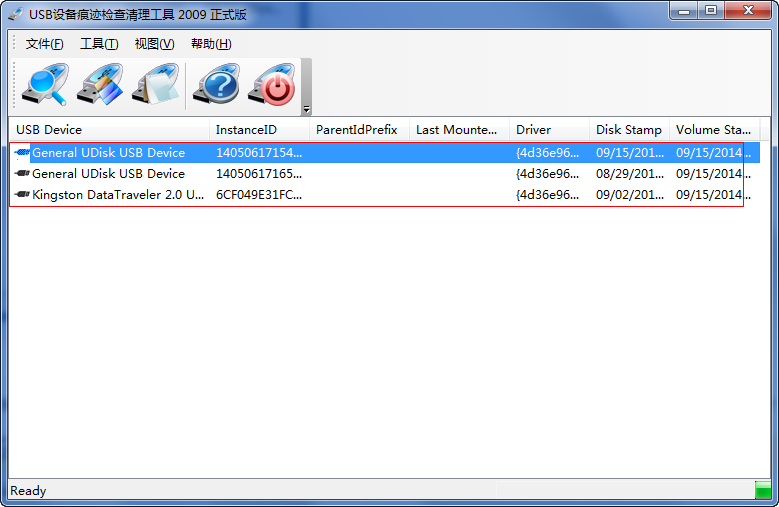Click the application icon in title bar

coord(15,14)
